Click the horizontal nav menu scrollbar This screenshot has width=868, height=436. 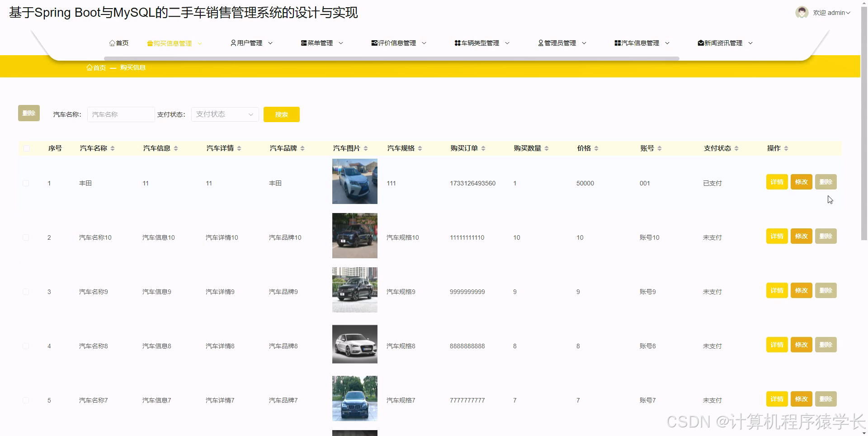tap(392, 58)
